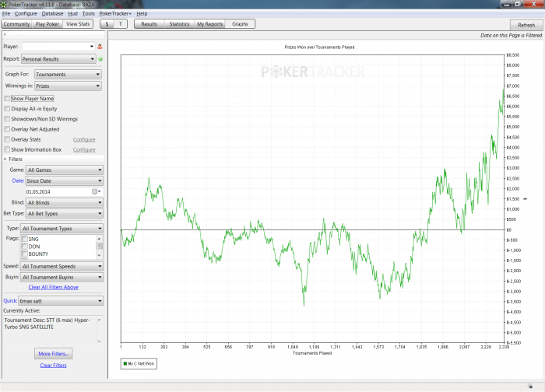This screenshot has height=392, width=545.
Task: Click the green My C Net Won legend marker
Action: point(127,363)
